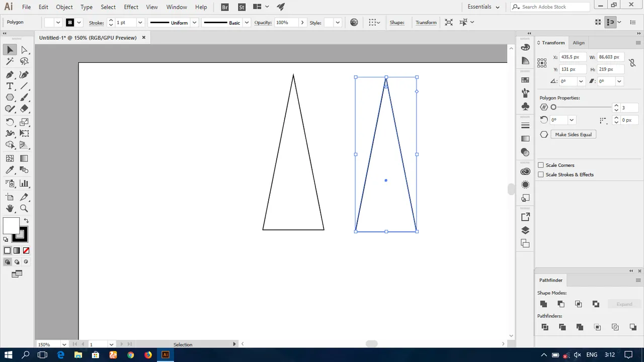The height and width of the screenshot is (362, 644).
Task: Select the Eraser tool
Action: click(24, 109)
